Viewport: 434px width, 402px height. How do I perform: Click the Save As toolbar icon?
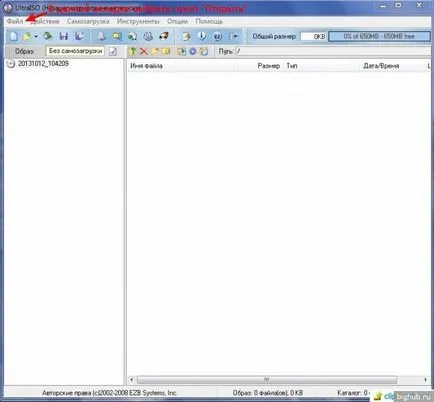click(x=79, y=36)
